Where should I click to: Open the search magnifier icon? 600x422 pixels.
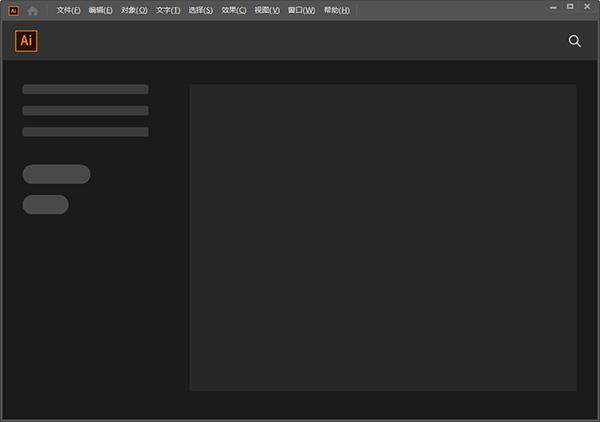[575, 41]
